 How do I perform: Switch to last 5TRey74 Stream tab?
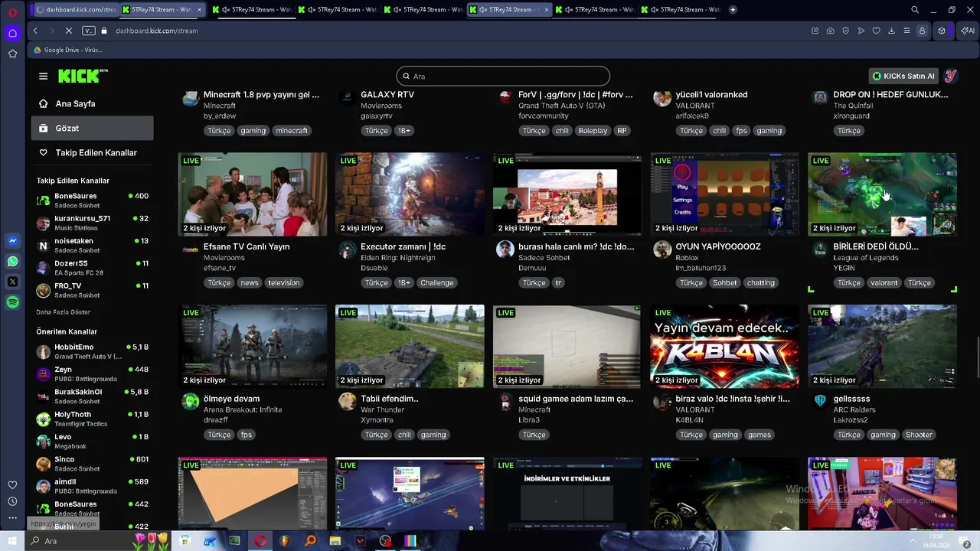(x=680, y=10)
